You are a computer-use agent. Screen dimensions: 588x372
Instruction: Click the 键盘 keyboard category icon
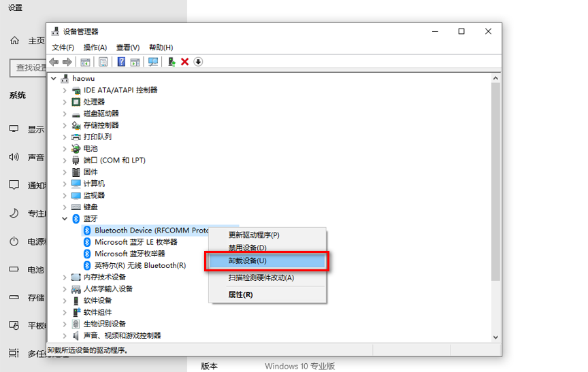point(76,207)
